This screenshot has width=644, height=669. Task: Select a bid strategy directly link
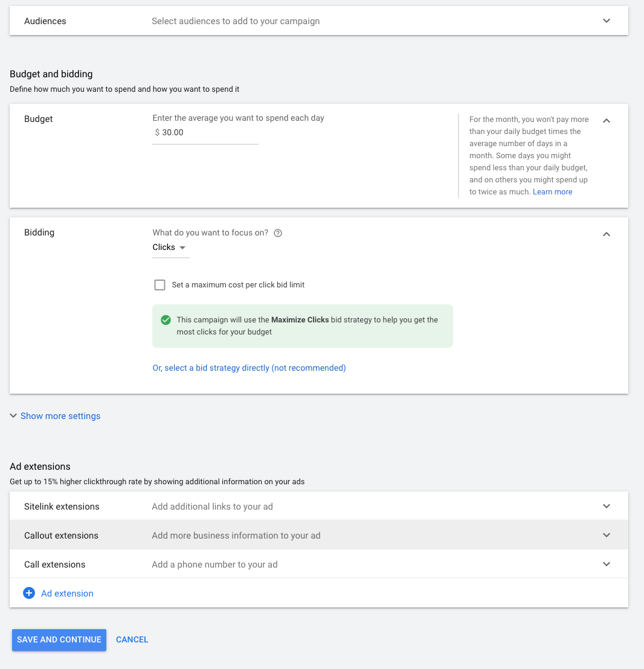[x=249, y=368]
